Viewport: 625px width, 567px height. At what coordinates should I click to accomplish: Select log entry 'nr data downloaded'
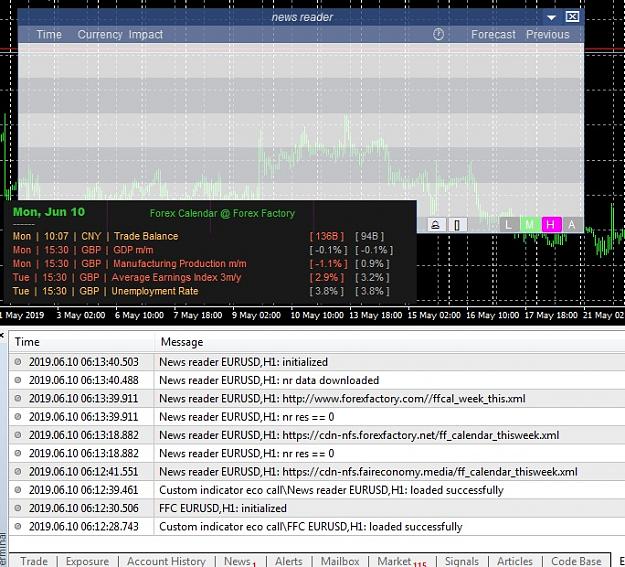317,380
